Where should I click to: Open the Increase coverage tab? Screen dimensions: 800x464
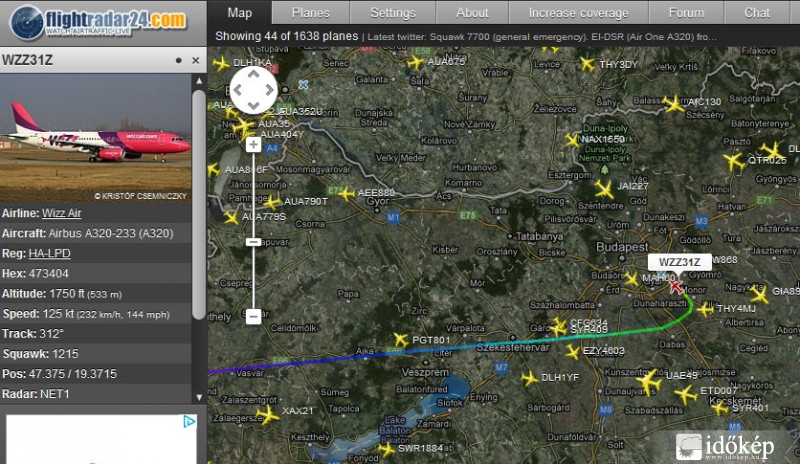click(x=578, y=12)
